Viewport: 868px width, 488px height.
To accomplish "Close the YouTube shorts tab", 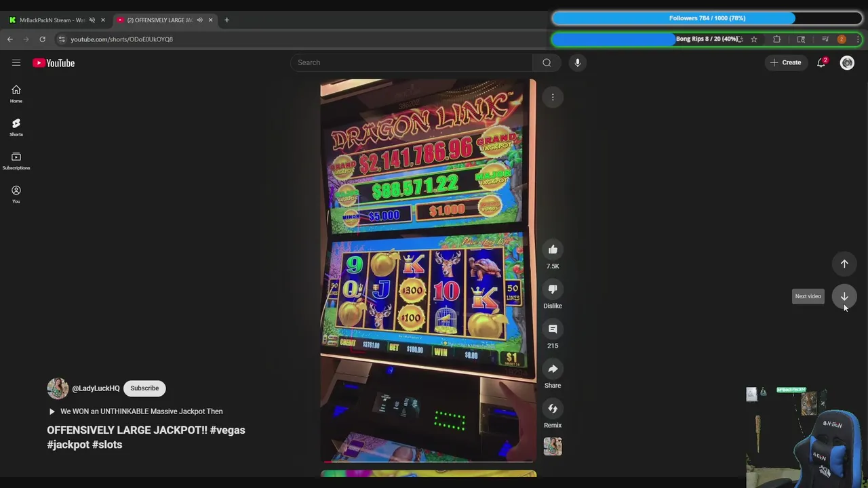I will click(x=210, y=20).
